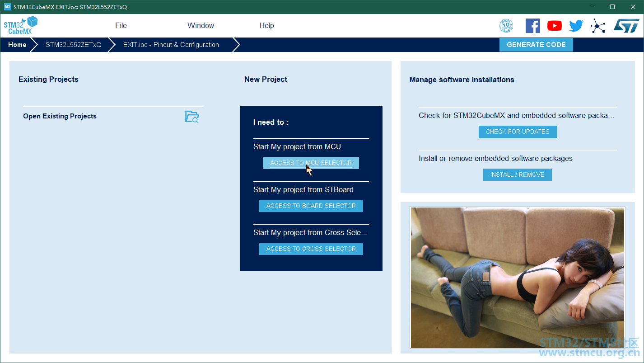Open the ST YouTube channel icon
The height and width of the screenshot is (363, 644).
pyautogui.click(x=555, y=26)
